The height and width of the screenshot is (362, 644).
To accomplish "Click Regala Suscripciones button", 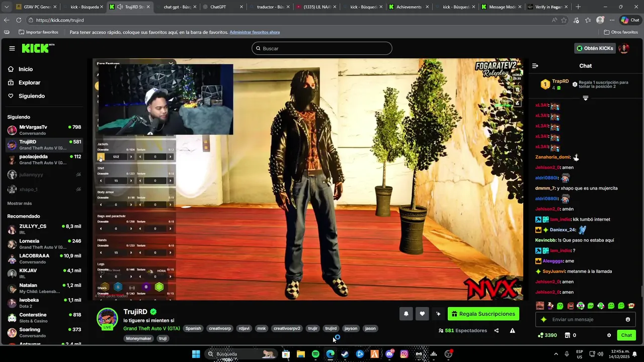I will click(484, 314).
